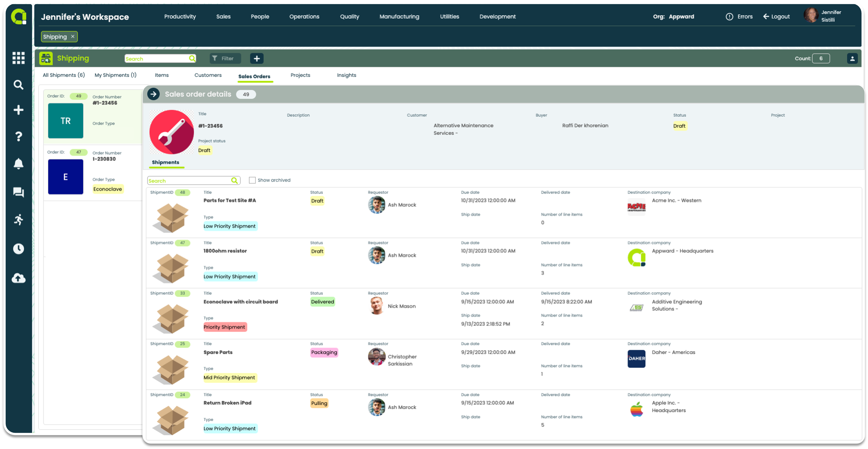Switch to My Shipments (1) tab
This screenshot has height=449, width=868.
click(116, 75)
